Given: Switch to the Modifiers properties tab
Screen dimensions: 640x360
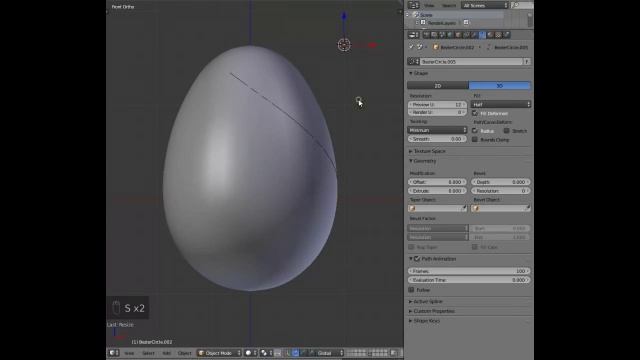Looking at the screenshot, I should point(474,35).
